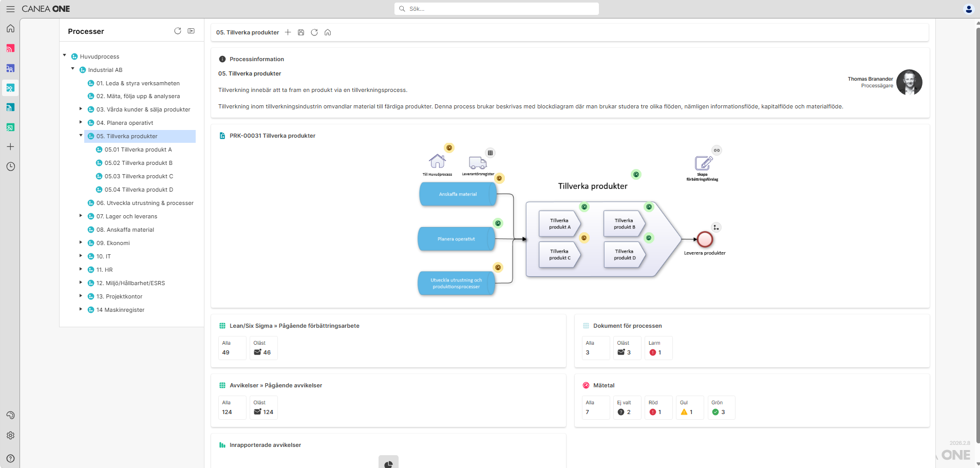Viewport: 980px width, 468px height.
Task: Expand 03. Vårda kunder & sälja produkter
Action: tap(81, 109)
